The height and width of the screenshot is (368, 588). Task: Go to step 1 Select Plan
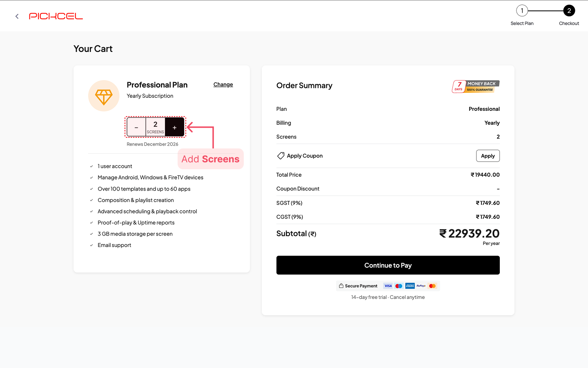(x=522, y=11)
